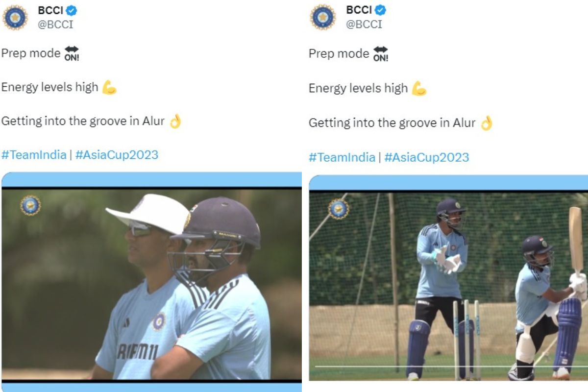Open left video thumbnail with two cricketers

click(x=151, y=284)
